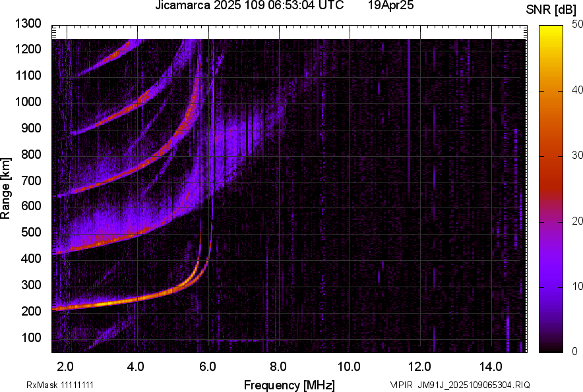Click the 14.0 MHz frequency tick label
Screen dimensions: 583x392
(x=490, y=366)
